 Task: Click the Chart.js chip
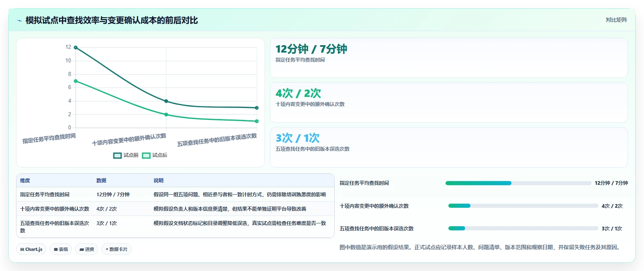pyautogui.click(x=31, y=249)
